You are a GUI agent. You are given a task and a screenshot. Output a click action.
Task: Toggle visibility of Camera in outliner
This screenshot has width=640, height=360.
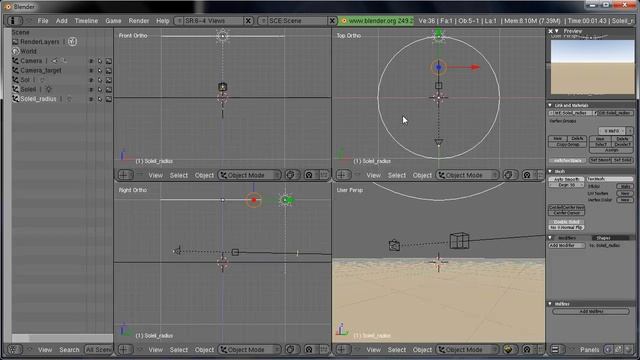(x=91, y=61)
